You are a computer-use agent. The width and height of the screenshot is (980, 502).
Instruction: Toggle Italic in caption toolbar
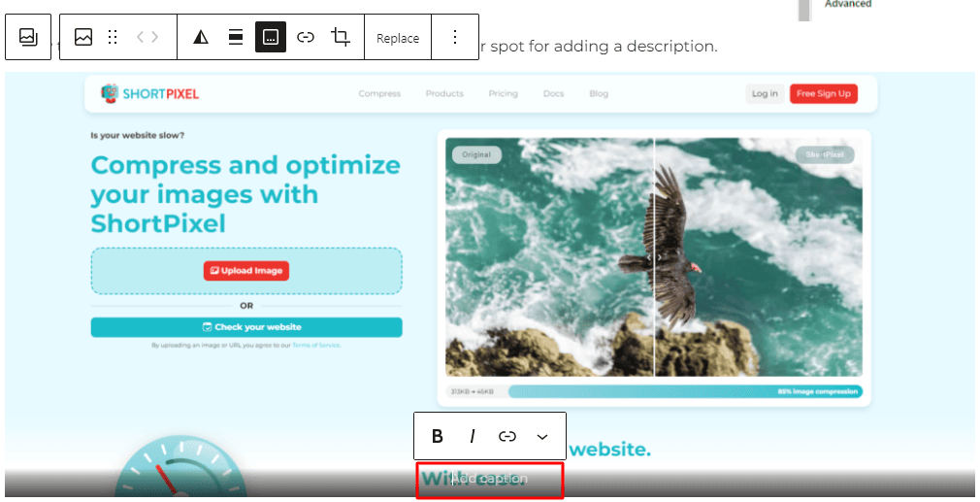click(473, 436)
